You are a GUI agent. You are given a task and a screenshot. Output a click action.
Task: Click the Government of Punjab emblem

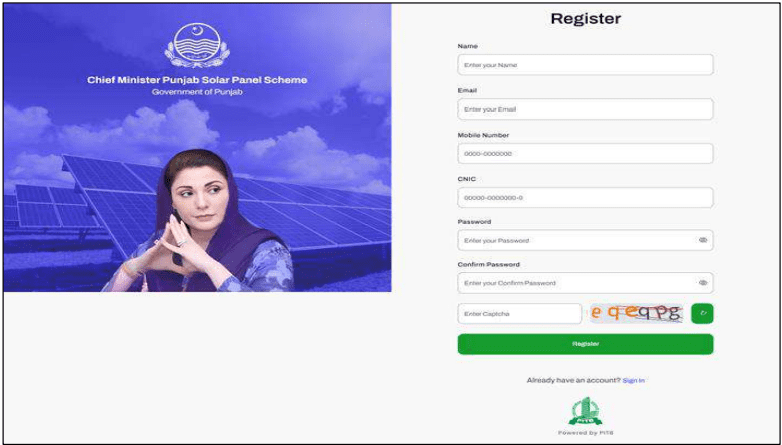pyautogui.click(x=197, y=45)
